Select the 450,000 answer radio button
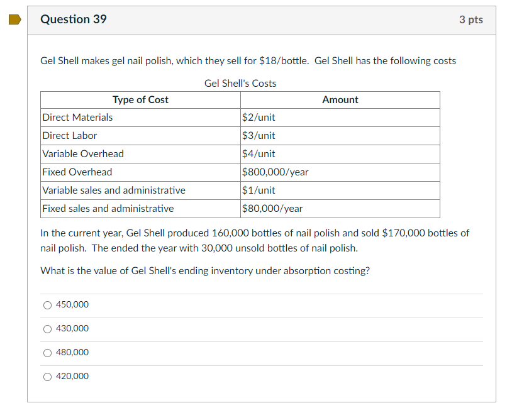This screenshot has height=420, width=529. pos(47,305)
